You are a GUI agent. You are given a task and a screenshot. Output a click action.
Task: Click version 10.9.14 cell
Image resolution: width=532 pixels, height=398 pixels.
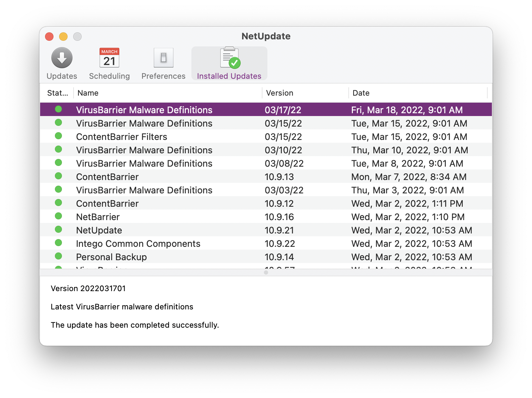click(x=279, y=257)
